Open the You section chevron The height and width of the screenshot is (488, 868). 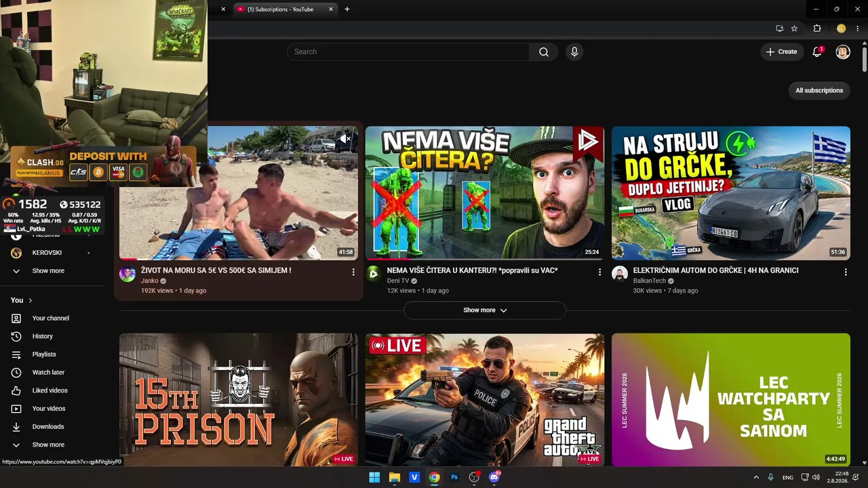point(31,300)
